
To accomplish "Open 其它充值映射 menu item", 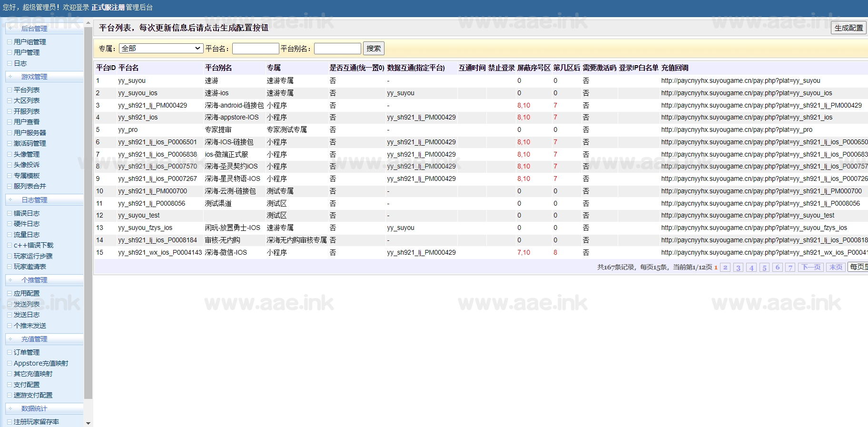I will (33, 374).
